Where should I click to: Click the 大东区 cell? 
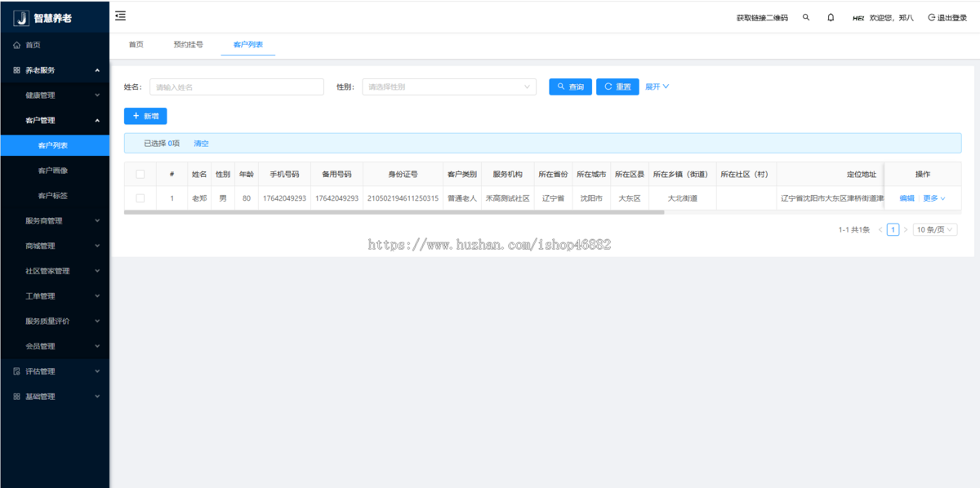630,198
